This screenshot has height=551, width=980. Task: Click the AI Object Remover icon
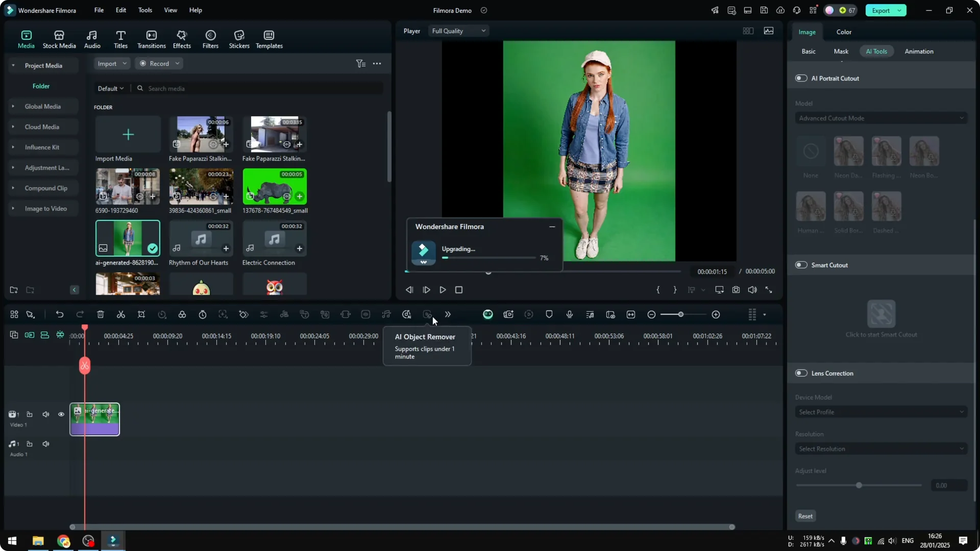(x=427, y=314)
